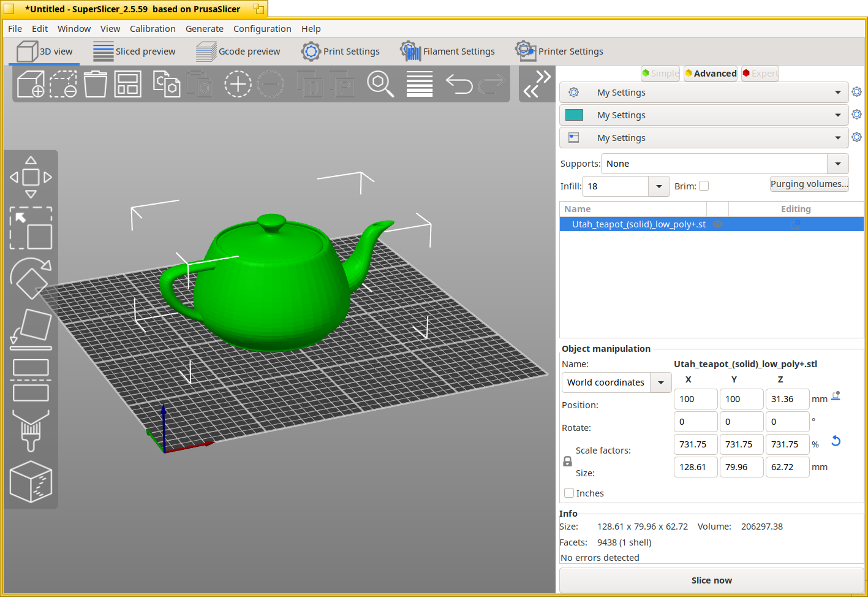Open the Printer Settings tab
868x597 pixels.
[x=559, y=51]
